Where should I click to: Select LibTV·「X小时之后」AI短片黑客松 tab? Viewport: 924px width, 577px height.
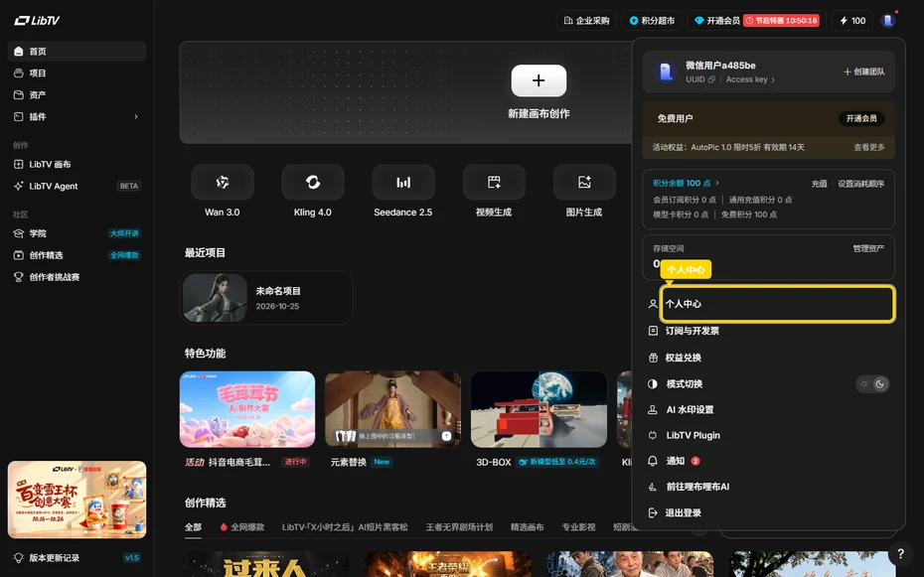[345, 527]
